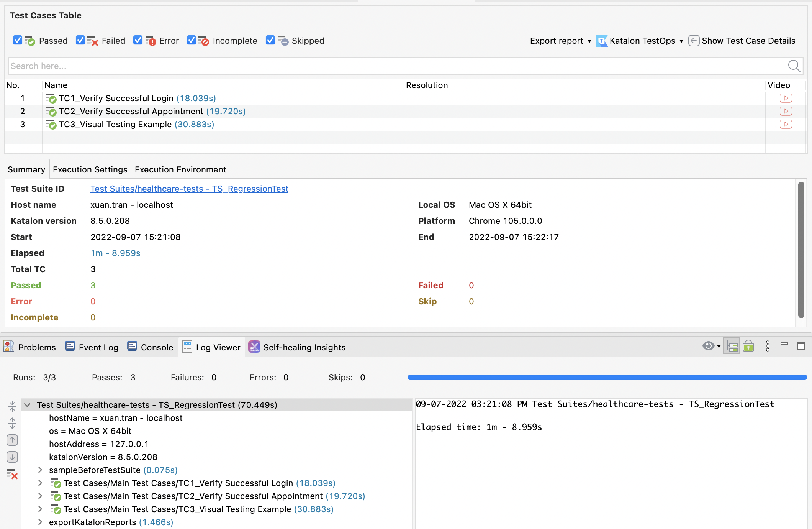
Task: Switch to the Execution Settings tab
Action: 90,169
